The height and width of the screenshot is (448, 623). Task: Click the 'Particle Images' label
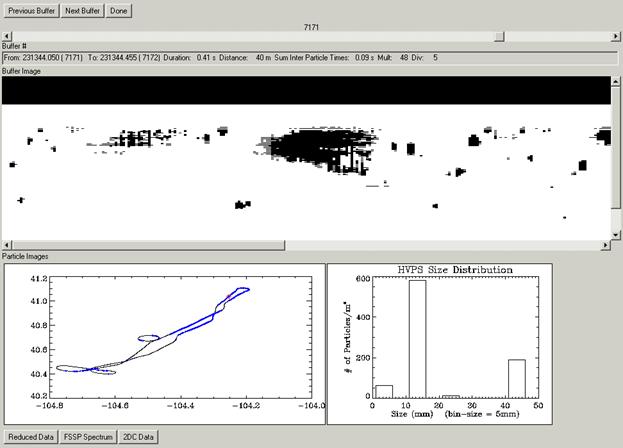click(x=25, y=257)
